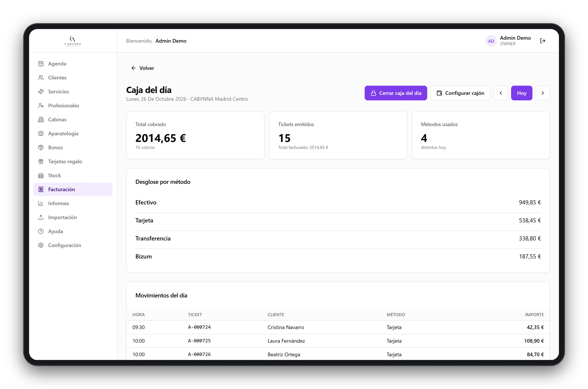Open the Agenda calendar icon
Viewport: 588px width, 389px height.
(x=41, y=64)
